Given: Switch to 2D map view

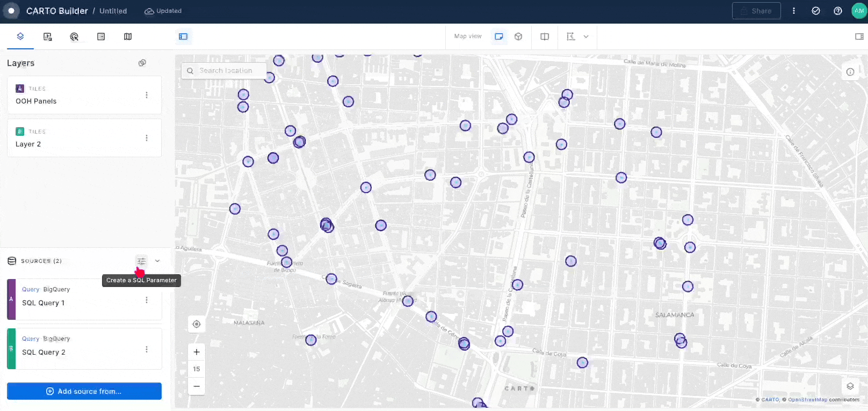Looking at the screenshot, I should (x=499, y=36).
